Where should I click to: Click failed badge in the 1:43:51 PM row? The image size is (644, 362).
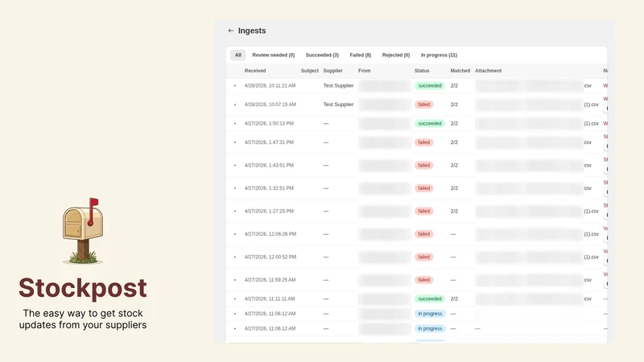[x=424, y=166]
